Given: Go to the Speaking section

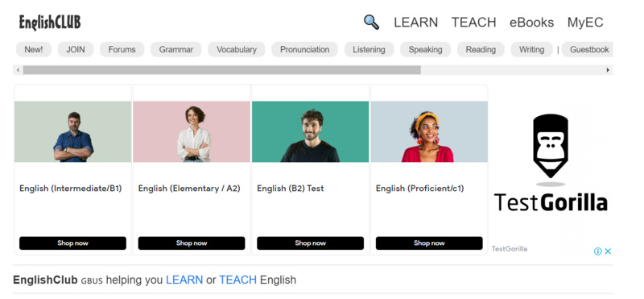Looking at the screenshot, I should (x=426, y=49).
